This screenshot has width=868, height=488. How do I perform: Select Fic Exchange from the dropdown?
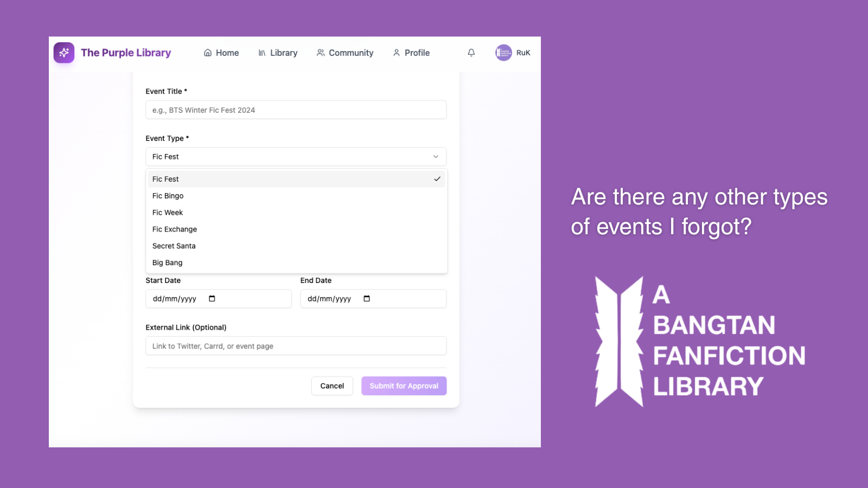click(x=175, y=229)
